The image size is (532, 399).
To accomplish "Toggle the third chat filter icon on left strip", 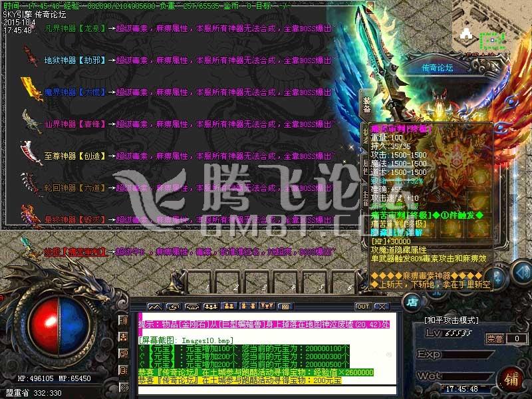I will coord(124,353).
